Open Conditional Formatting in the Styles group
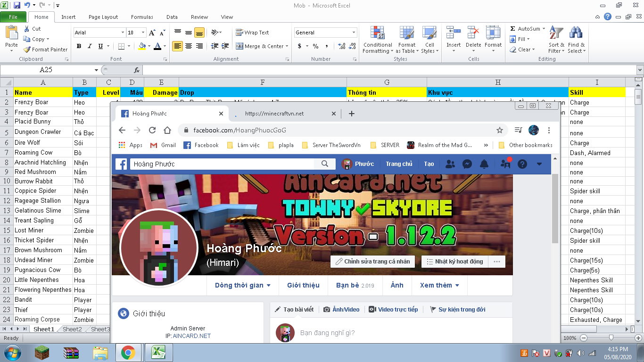 pos(378,40)
